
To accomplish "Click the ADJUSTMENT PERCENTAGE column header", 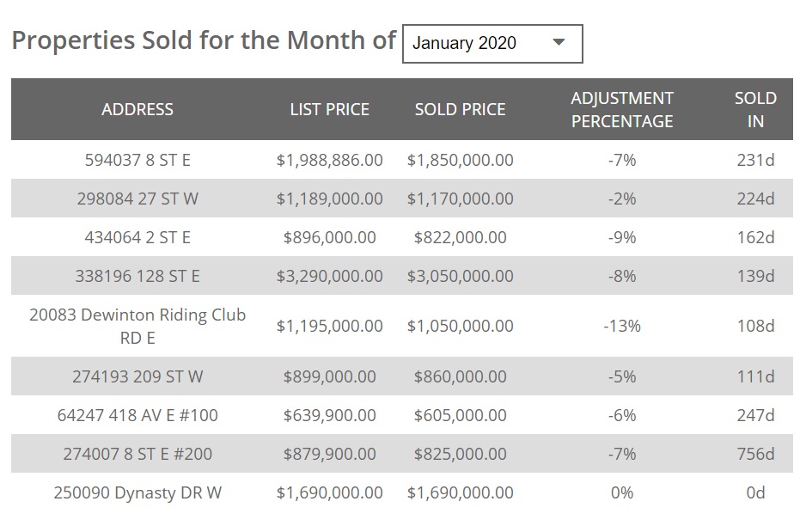I will pos(622,109).
